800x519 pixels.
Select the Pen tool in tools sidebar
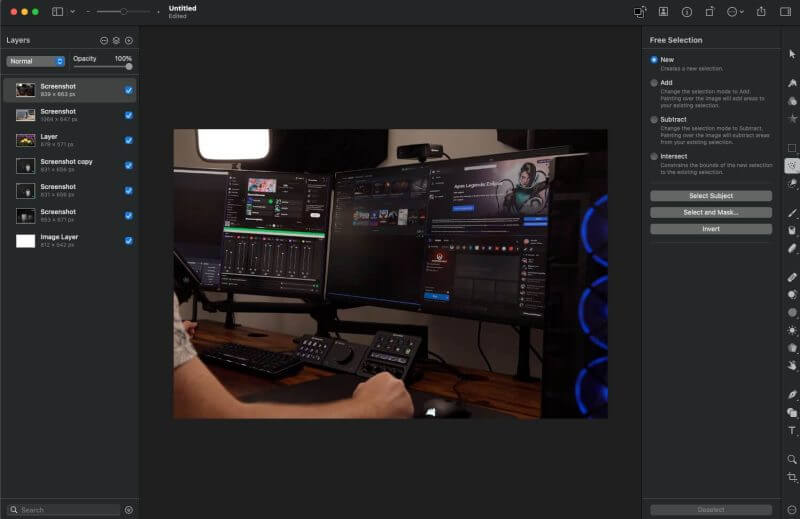[792, 394]
